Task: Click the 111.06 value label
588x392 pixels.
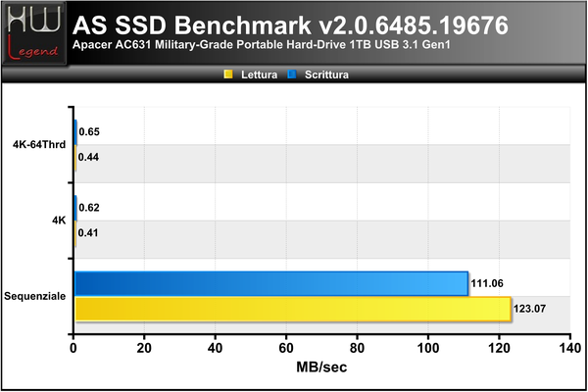Action: click(487, 283)
